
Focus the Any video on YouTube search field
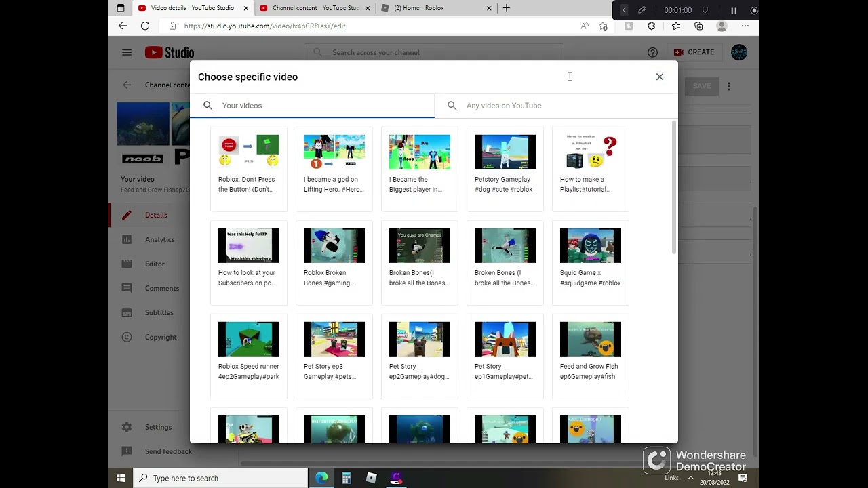tap(556, 106)
